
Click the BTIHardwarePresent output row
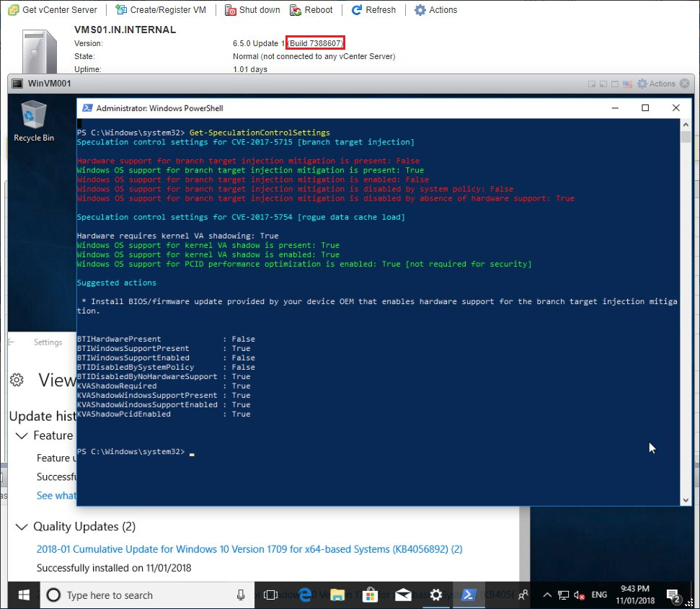click(x=166, y=339)
